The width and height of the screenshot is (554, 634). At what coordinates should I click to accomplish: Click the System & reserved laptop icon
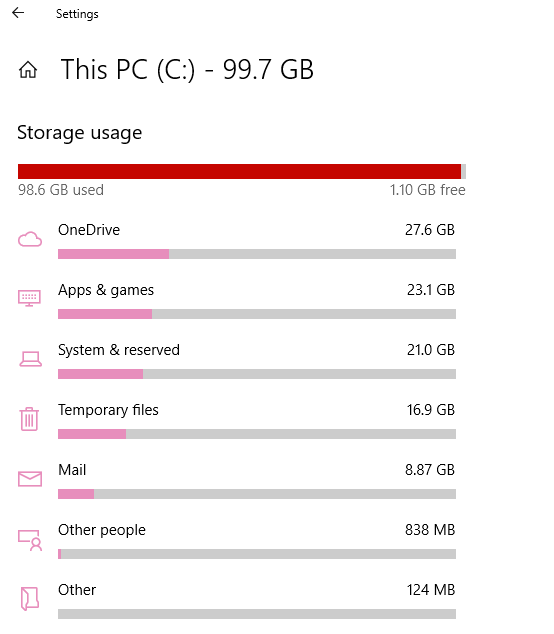[x=30, y=359]
